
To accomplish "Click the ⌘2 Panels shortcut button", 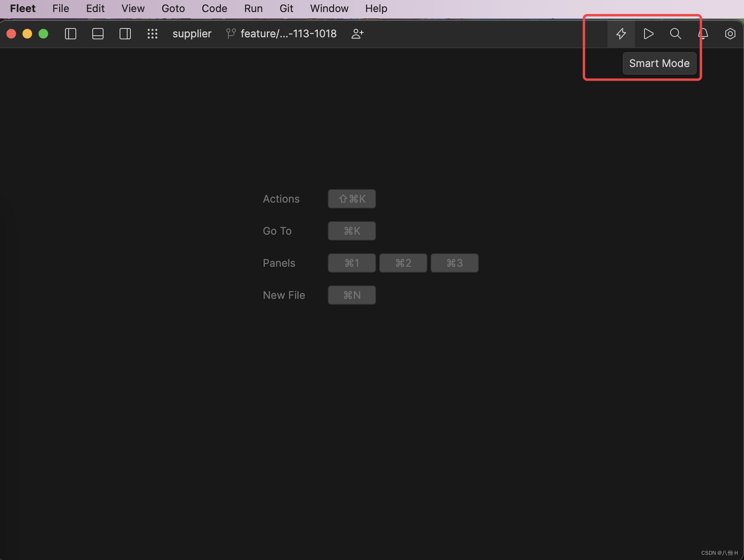I will [x=403, y=263].
